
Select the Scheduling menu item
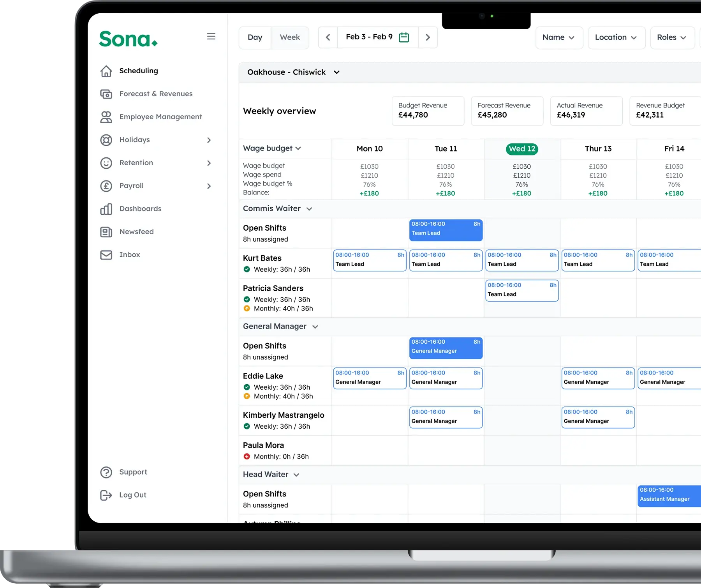coord(138,71)
